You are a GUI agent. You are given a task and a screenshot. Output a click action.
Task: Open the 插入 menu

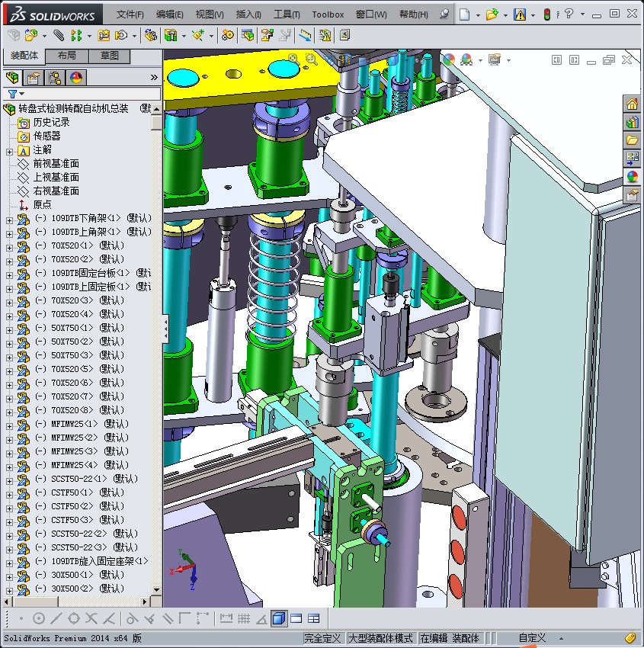(x=248, y=14)
